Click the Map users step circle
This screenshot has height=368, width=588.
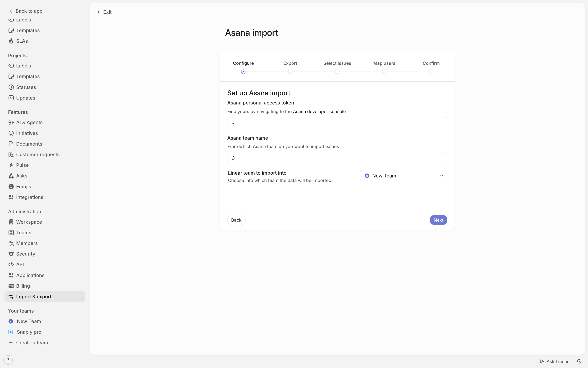pos(384,72)
